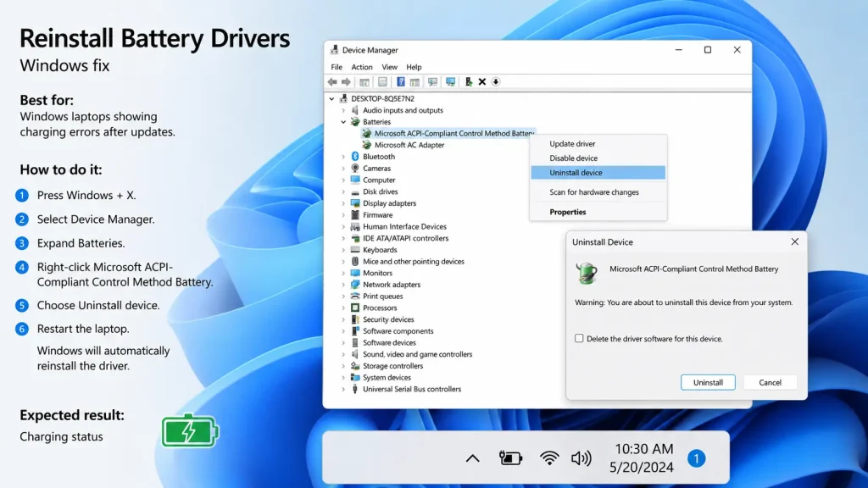Click the Processors category icon
This screenshot has height=488, width=868.
pos(355,308)
